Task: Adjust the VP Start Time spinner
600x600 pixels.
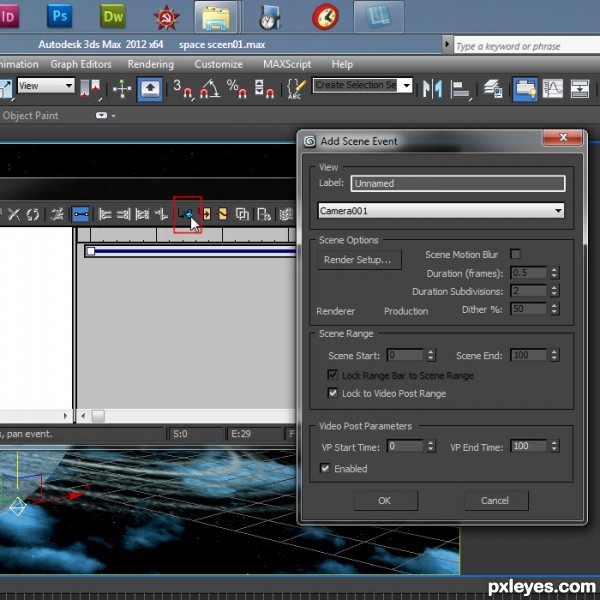Action: pyautogui.click(x=430, y=446)
